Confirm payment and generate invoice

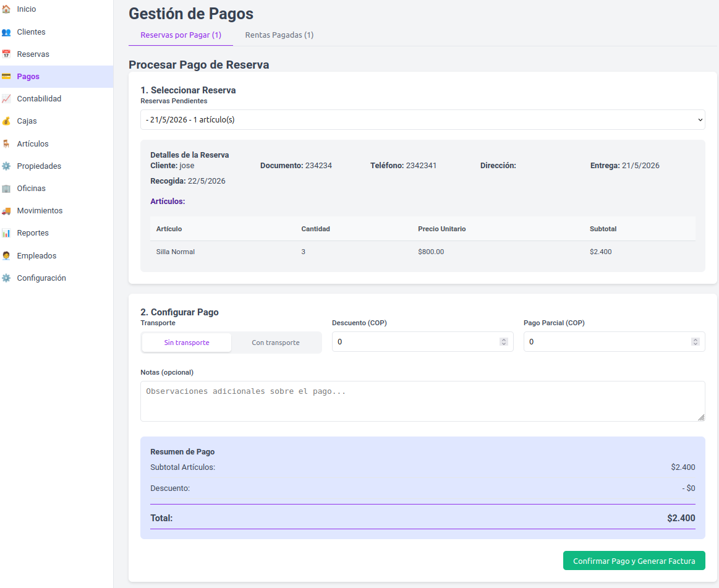pyautogui.click(x=634, y=561)
